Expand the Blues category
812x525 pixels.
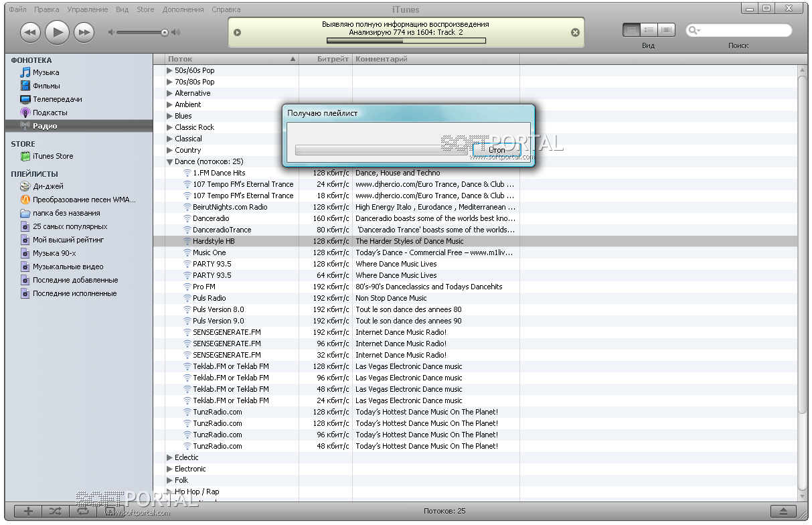pyautogui.click(x=169, y=116)
